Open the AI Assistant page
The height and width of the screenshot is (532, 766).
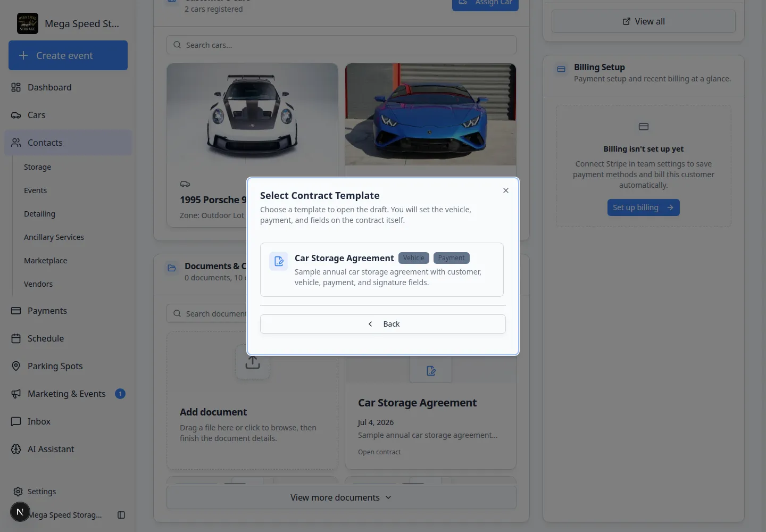[x=68, y=449]
